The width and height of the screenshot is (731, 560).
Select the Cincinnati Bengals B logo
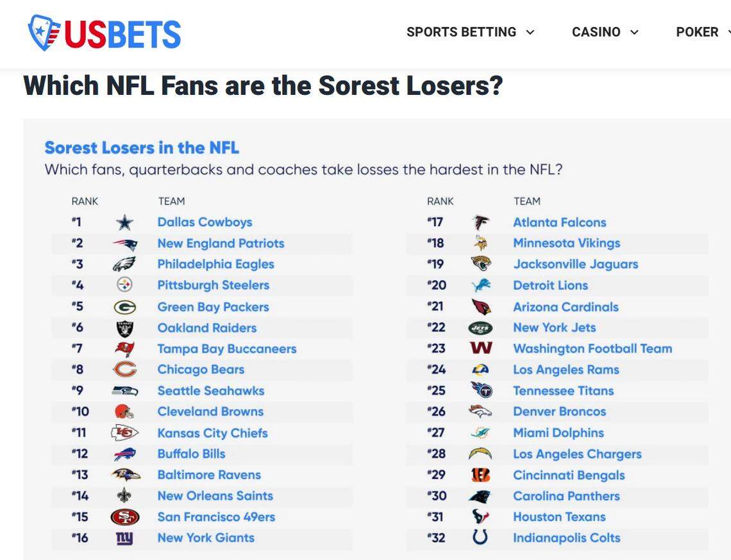(x=480, y=474)
